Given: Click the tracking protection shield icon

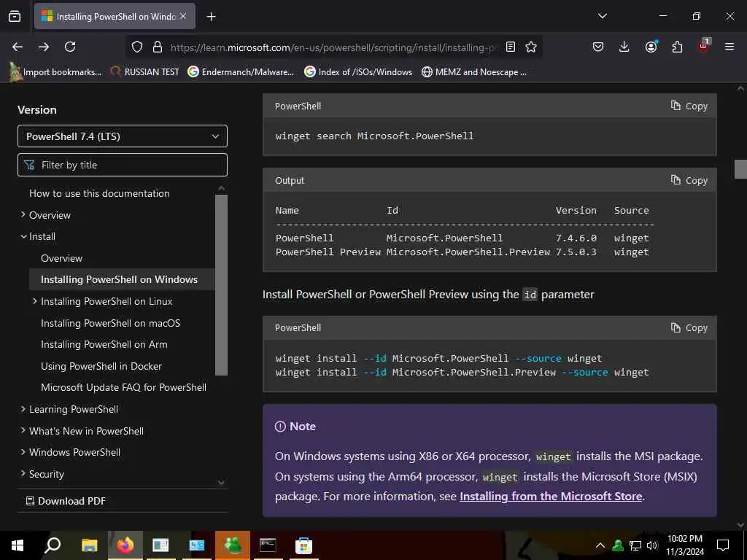Looking at the screenshot, I should click(137, 47).
